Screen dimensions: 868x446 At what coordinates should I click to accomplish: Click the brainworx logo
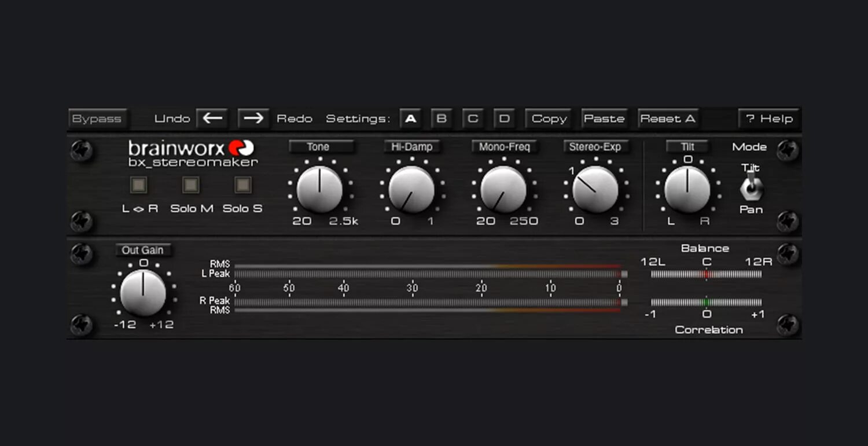[x=191, y=148]
